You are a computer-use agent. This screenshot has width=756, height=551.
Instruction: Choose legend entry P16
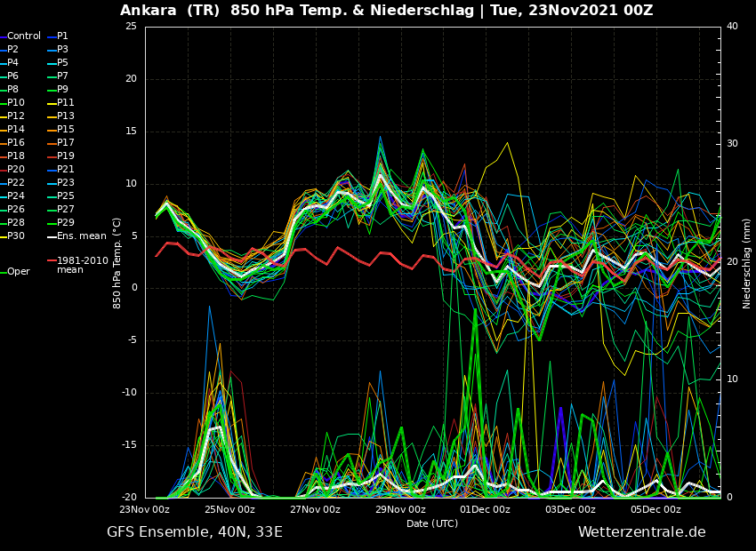[x=15, y=142]
